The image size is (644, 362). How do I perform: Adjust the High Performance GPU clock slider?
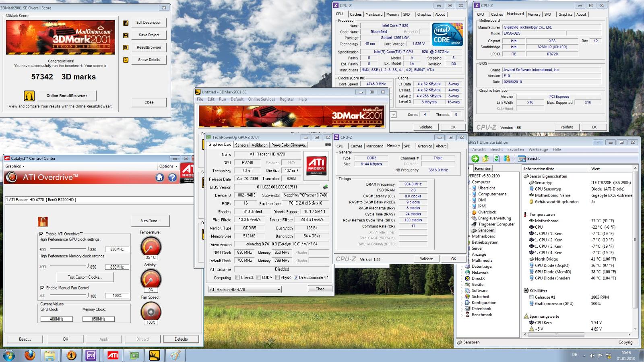pos(69,249)
